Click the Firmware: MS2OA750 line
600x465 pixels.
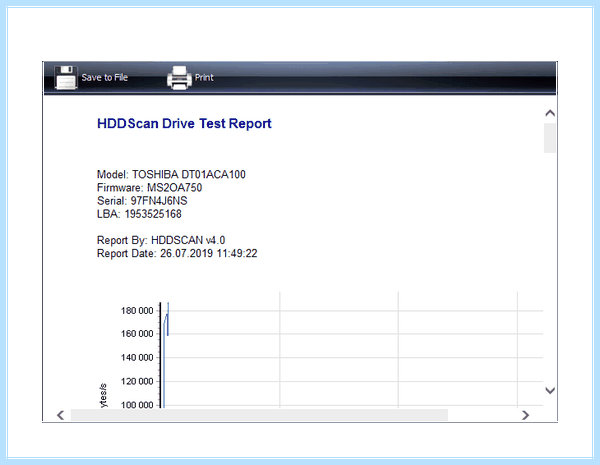point(149,188)
